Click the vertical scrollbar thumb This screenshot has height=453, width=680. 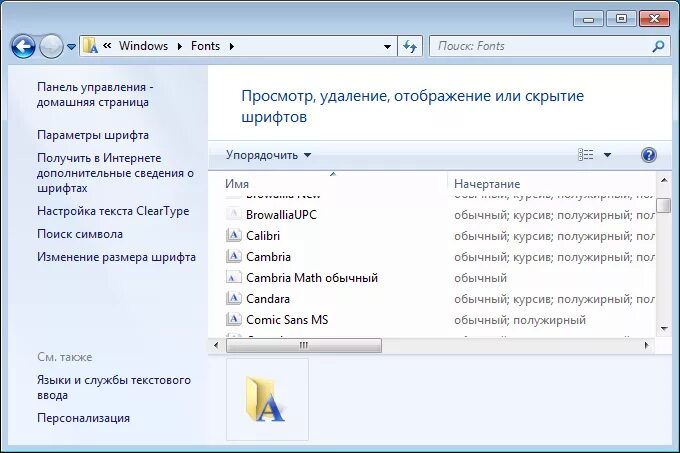tap(664, 205)
